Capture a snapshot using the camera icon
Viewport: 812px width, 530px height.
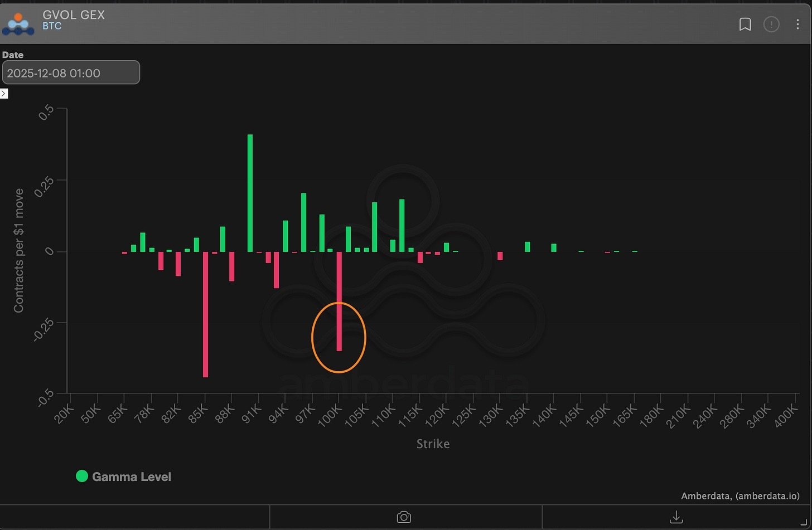pos(403,517)
